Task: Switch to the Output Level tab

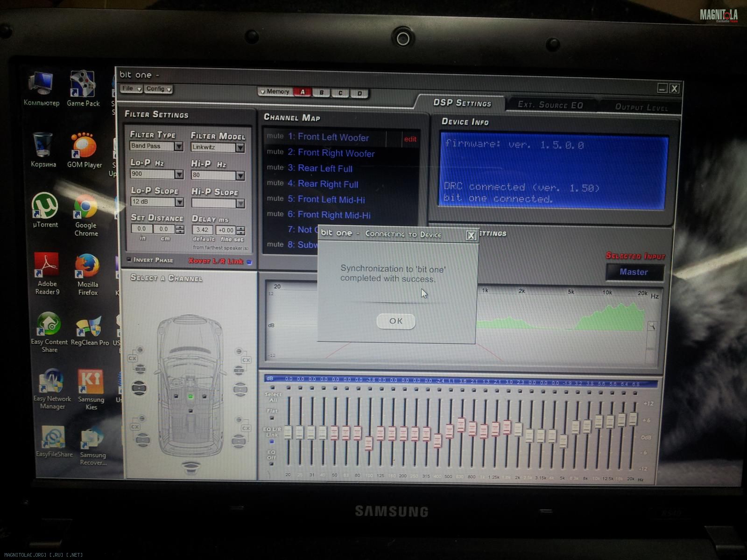Action: (x=641, y=107)
